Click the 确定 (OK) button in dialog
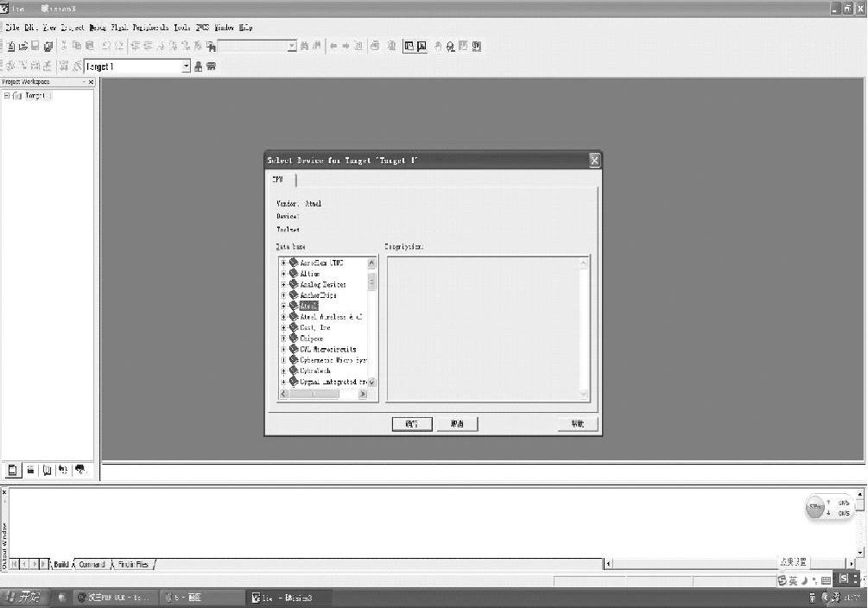This screenshot has width=868, height=608. click(412, 424)
